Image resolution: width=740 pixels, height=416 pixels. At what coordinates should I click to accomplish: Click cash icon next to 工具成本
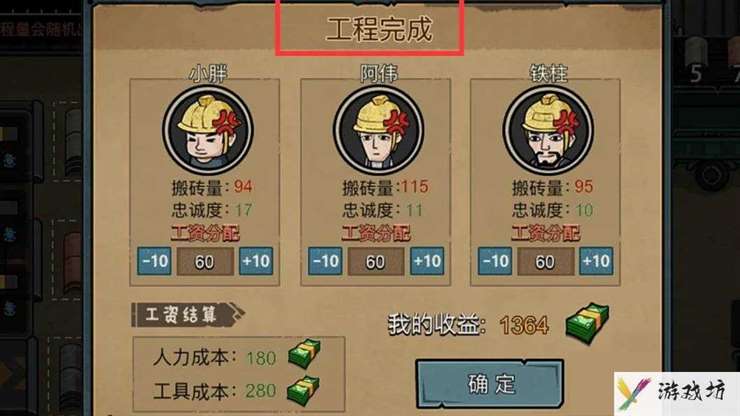(303, 390)
